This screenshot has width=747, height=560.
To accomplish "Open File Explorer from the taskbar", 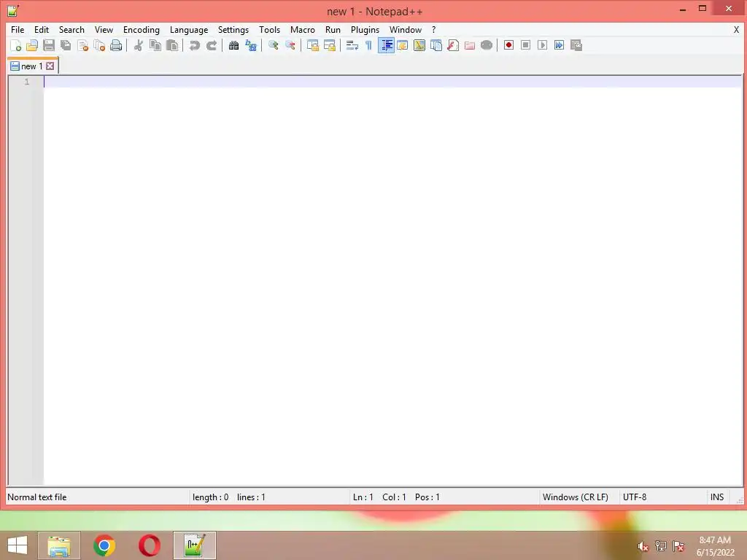I will click(59, 545).
